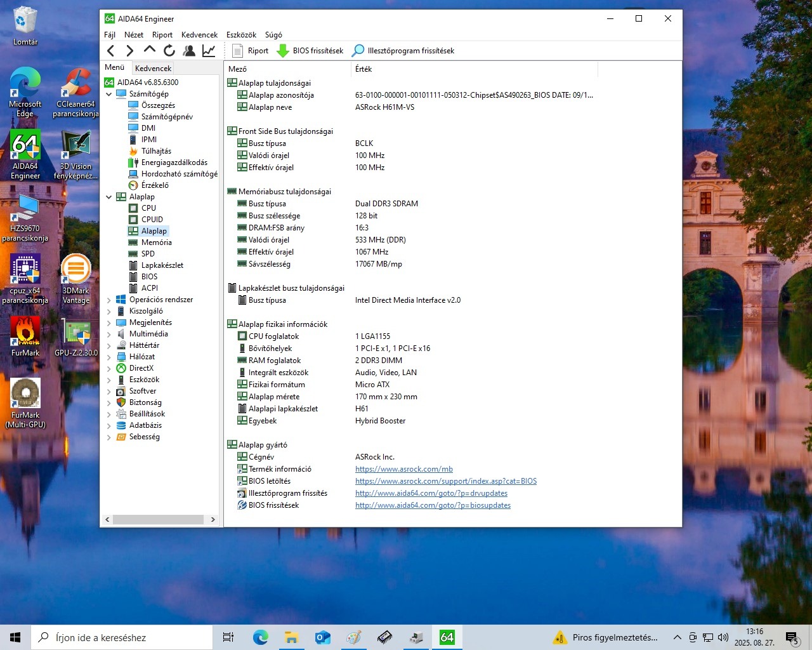Screen dimensions: 812x650
Task: Select the BIOS tree item
Action: [149, 277]
